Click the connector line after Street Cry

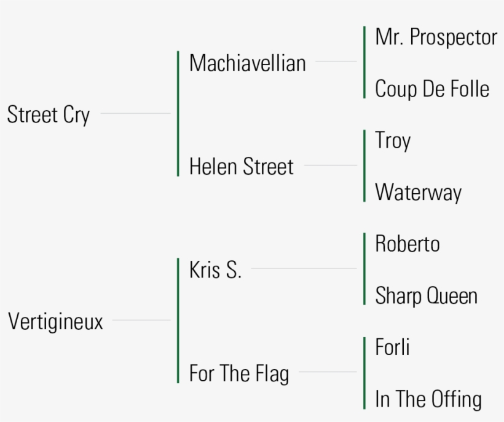135,113
